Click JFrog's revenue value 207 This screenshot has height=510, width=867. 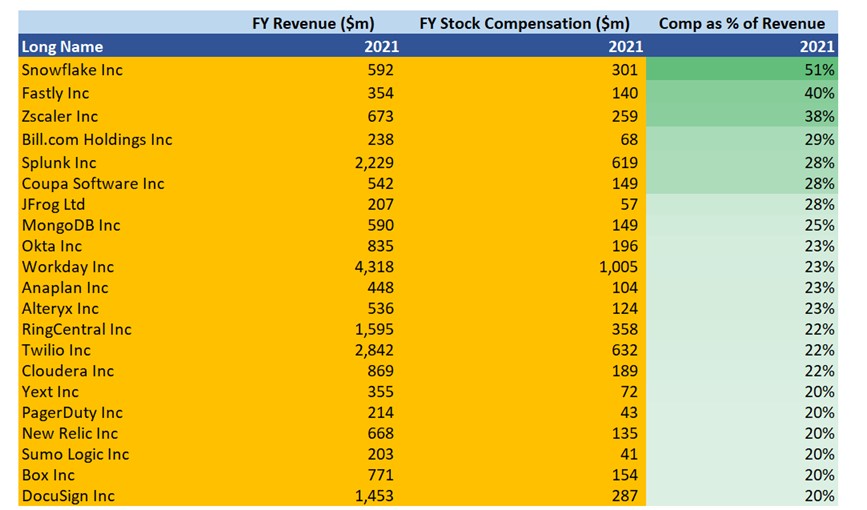point(380,205)
